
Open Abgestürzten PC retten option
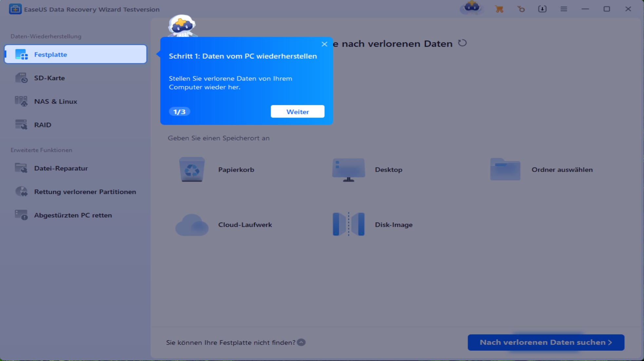[73, 215]
